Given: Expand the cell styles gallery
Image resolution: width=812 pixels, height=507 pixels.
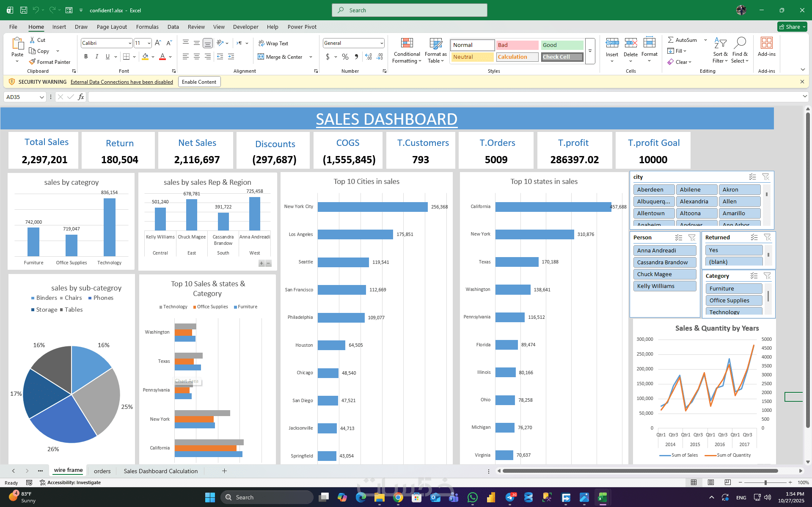Looking at the screenshot, I should coord(590,51).
